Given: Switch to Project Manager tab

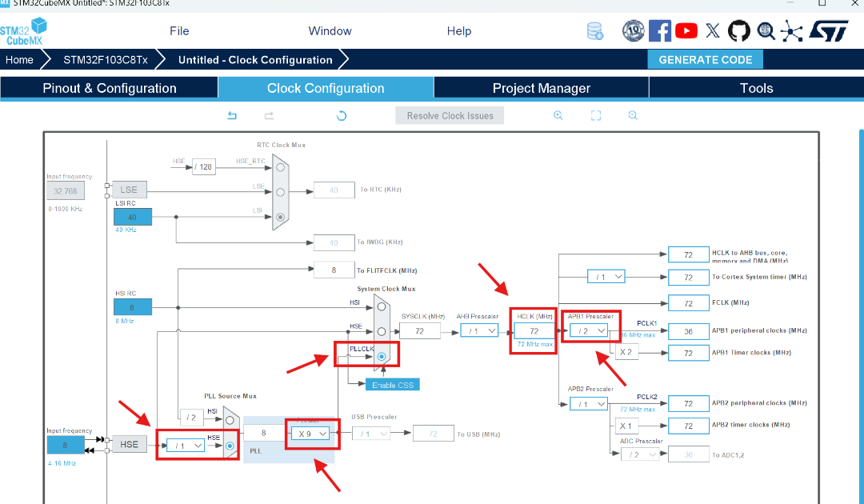Looking at the screenshot, I should 541,88.
